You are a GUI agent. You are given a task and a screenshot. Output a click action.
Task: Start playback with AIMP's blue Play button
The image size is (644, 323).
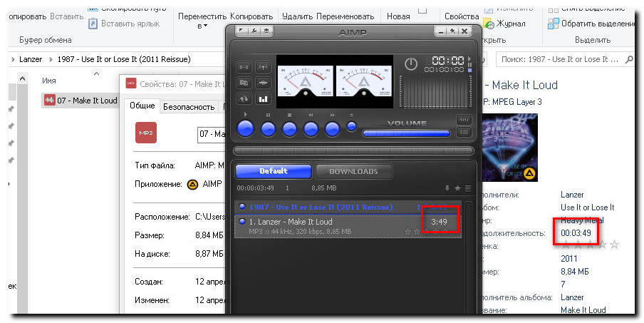tap(246, 128)
